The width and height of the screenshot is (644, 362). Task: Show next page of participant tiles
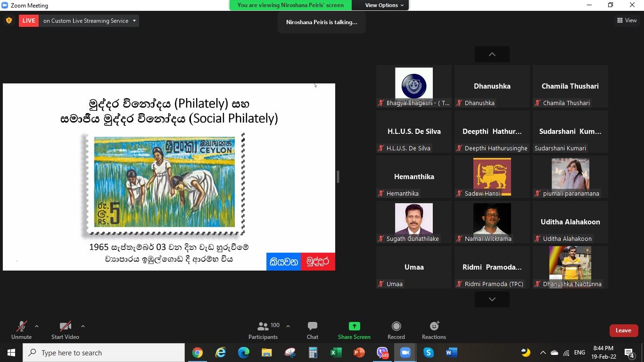click(492, 299)
